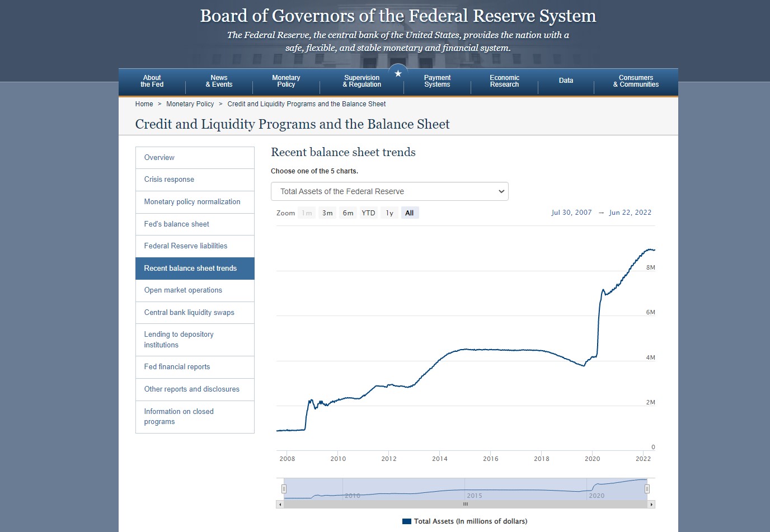Click the right navigator range handle

[x=647, y=489]
